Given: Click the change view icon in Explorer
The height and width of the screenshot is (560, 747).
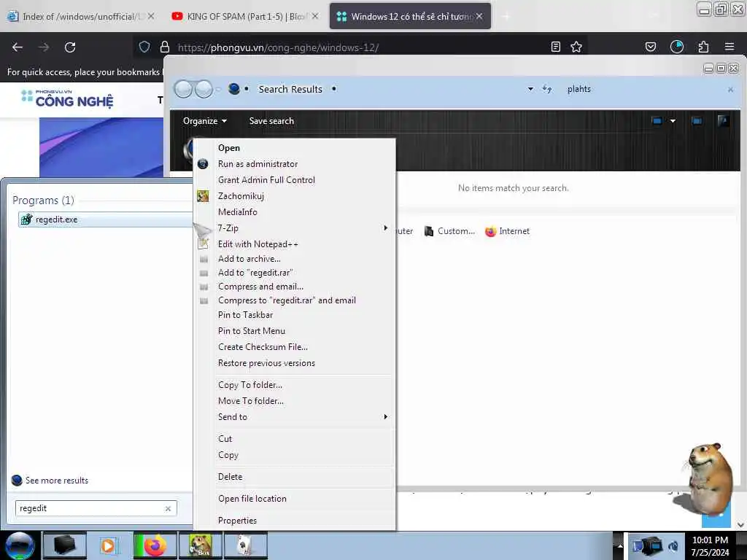Looking at the screenshot, I should [x=657, y=121].
